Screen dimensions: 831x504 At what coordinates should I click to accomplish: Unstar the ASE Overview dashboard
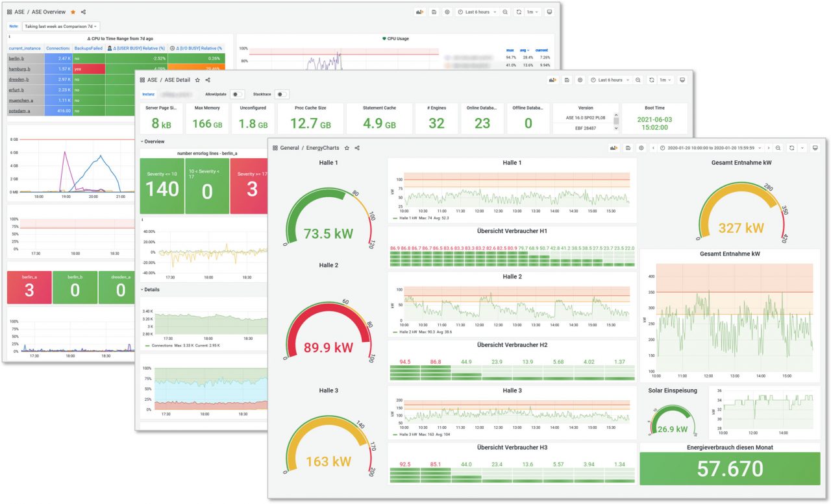pyautogui.click(x=73, y=11)
